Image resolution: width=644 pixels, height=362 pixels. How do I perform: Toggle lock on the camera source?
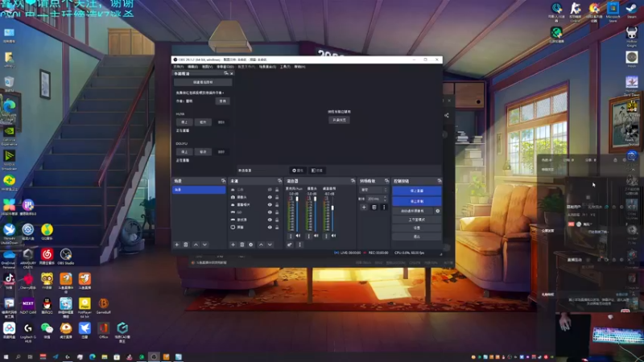(277, 197)
